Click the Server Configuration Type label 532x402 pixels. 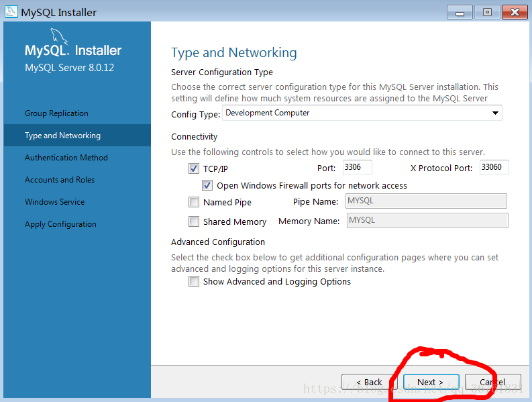pyautogui.click(x=222, y=72)
